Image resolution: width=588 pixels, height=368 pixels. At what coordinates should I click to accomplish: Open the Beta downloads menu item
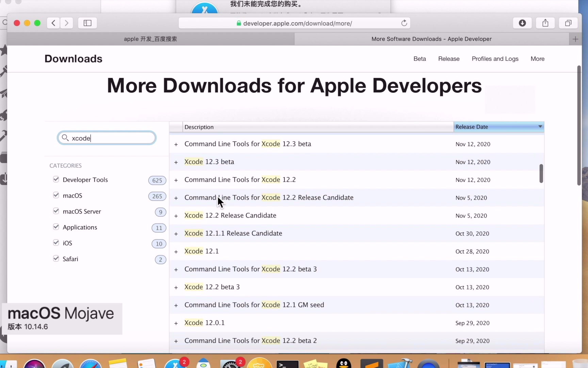tap(420, 59)
